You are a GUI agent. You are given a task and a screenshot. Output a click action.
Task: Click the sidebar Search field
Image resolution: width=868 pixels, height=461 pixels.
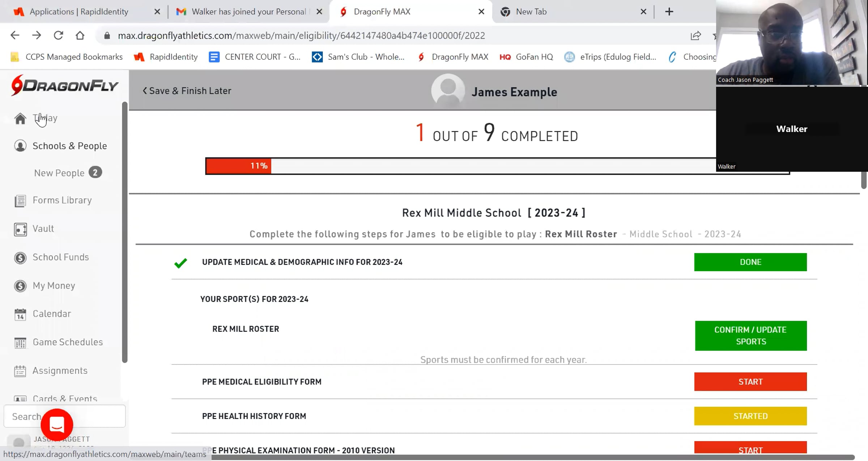64,417
